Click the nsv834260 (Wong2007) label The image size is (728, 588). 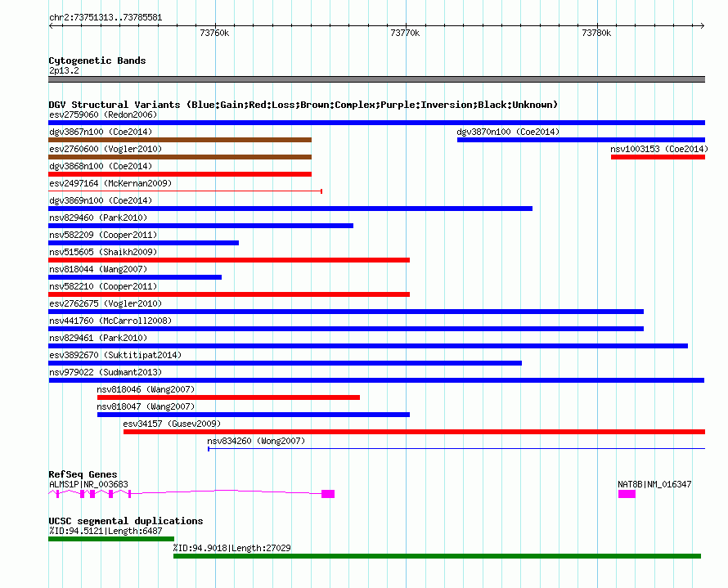(256, 441)
